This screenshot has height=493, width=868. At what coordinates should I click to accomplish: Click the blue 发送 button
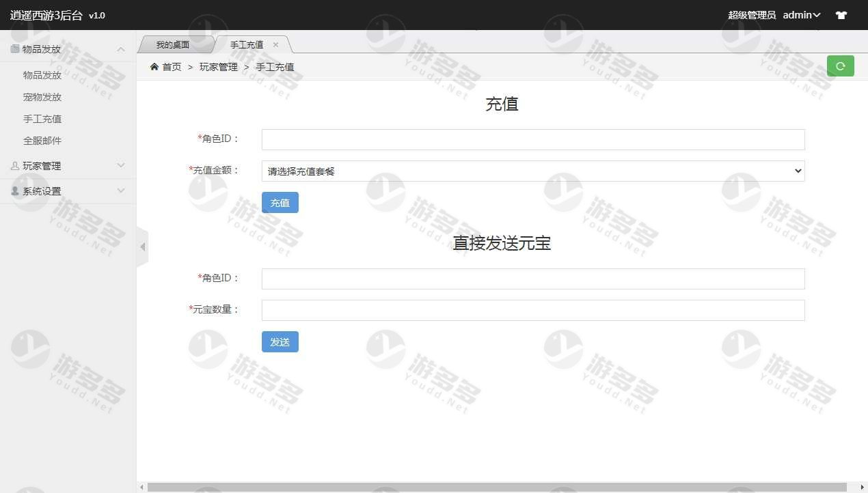pos(280,342)
